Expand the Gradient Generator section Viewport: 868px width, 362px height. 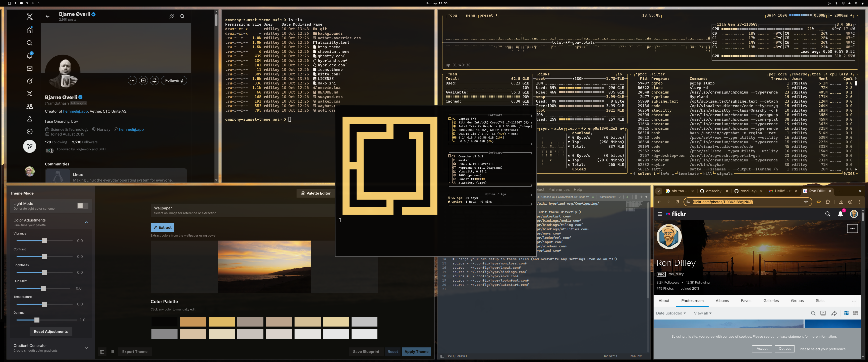pos(86,348)
